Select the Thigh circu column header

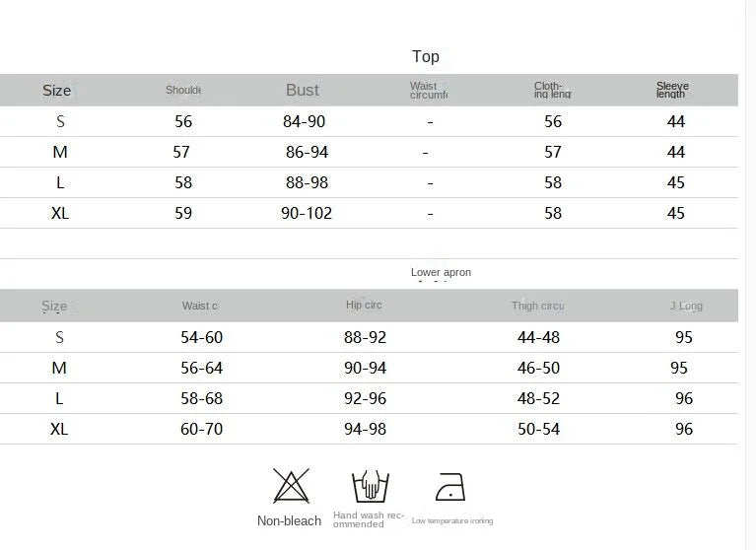(538, 306)
